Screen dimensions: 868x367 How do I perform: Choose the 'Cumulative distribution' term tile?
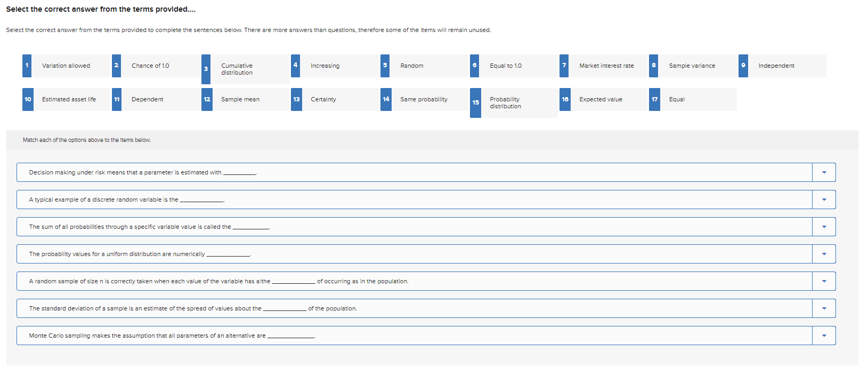245,69
